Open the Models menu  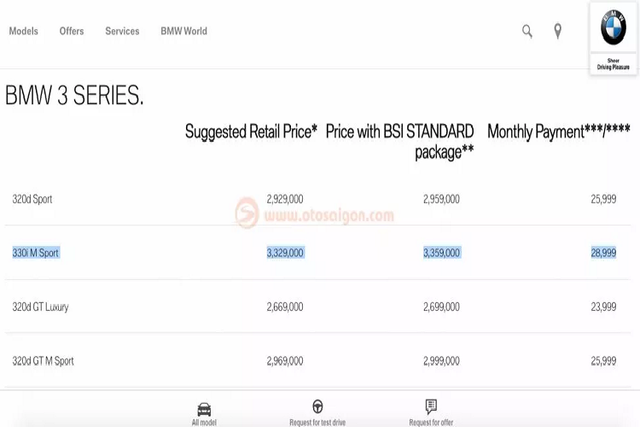tap(23, 31)
